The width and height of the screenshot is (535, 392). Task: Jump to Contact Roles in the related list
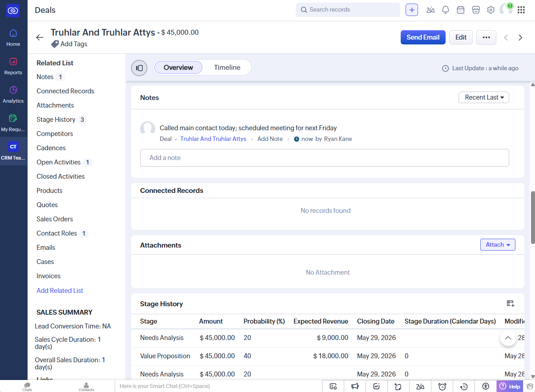pos(56,233)
